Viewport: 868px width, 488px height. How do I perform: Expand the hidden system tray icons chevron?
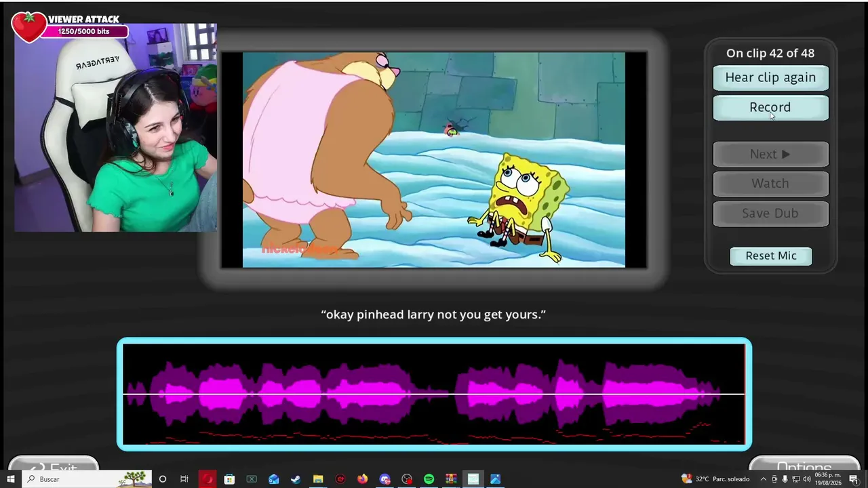[x=763, y=479]
